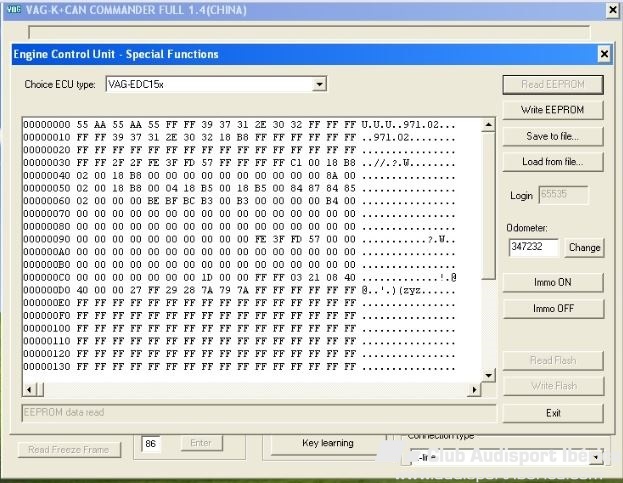The image size is (623, 483).
Task: Click the Write EEPROM button
Action: [x=553, y=110]
